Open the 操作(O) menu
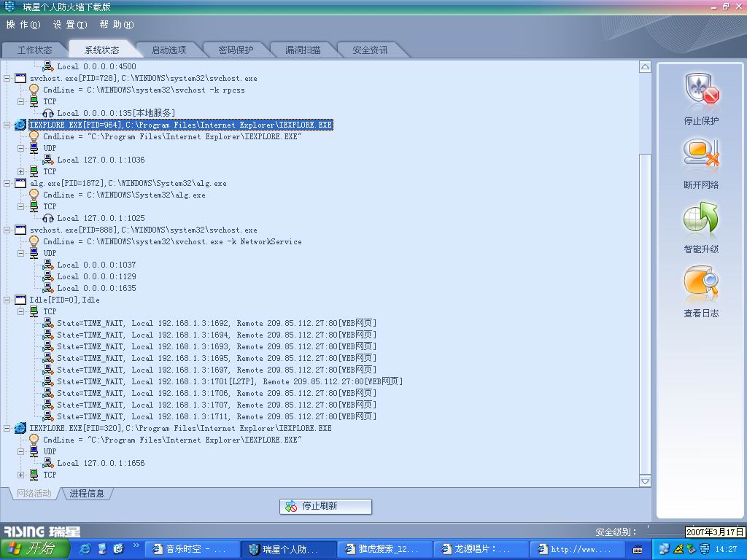Image resolution: width=747 pixels, height=560 pixels. pyautogui.click(x=23, y=25)
